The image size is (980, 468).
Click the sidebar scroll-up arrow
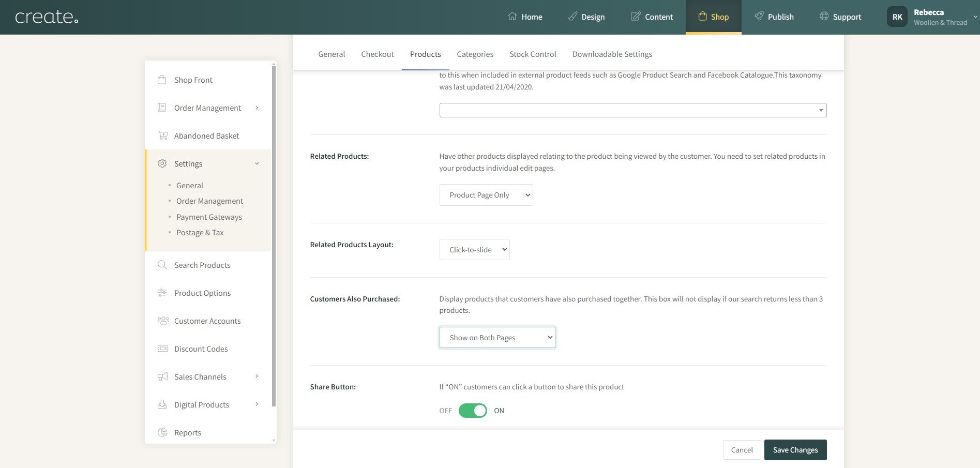pos(274,63)
